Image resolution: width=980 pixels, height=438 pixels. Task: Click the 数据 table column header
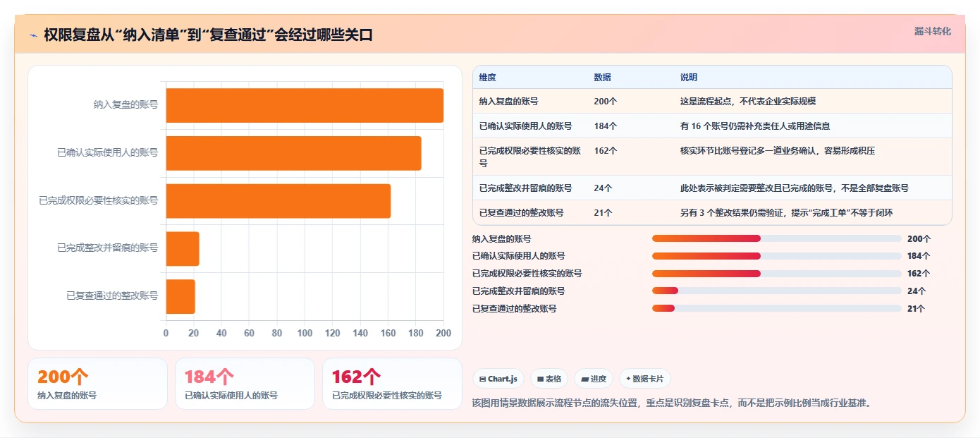[602, 78]
